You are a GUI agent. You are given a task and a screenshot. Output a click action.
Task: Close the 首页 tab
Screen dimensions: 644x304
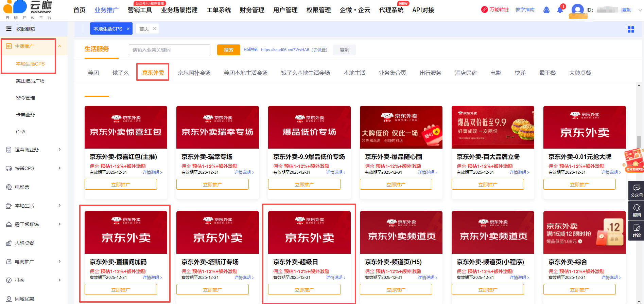click(x=154, y=29)
